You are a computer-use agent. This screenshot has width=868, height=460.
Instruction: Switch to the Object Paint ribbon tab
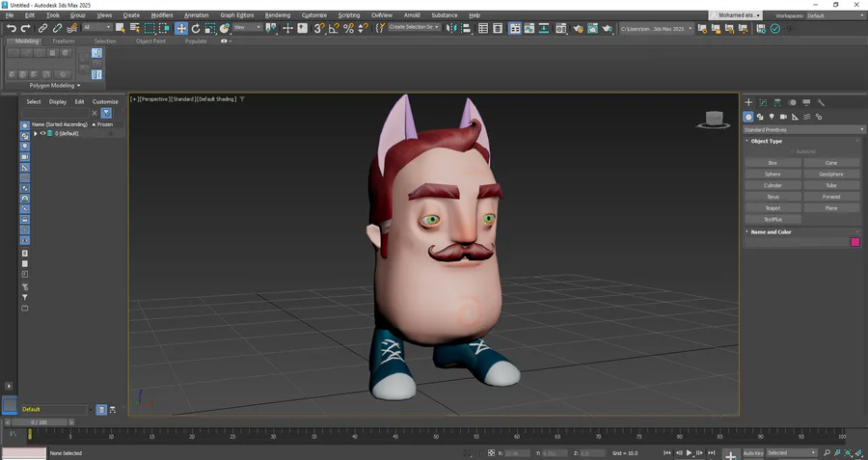tap(150, 41)
